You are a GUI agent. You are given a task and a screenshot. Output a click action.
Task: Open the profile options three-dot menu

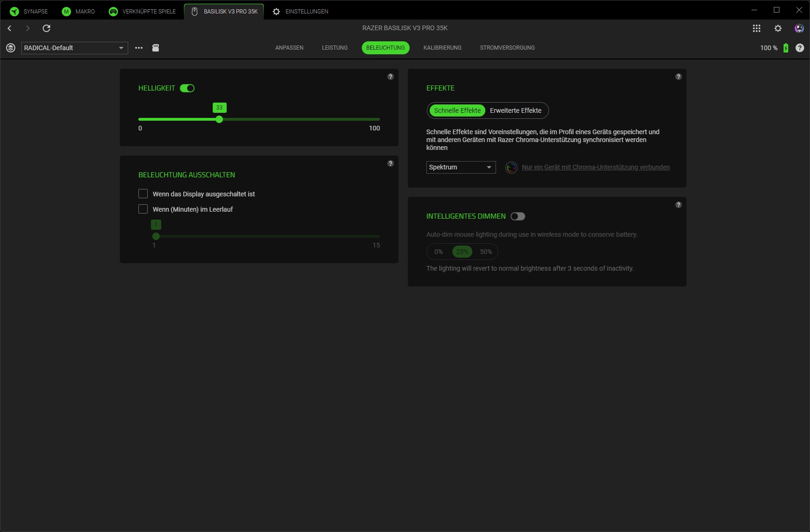139,48
